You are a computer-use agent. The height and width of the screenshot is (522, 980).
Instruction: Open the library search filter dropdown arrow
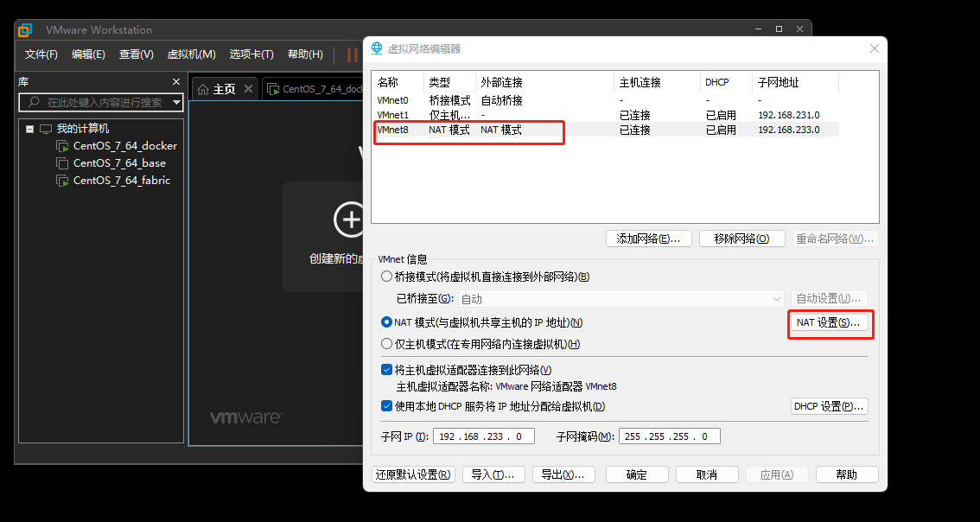[177, 103]
